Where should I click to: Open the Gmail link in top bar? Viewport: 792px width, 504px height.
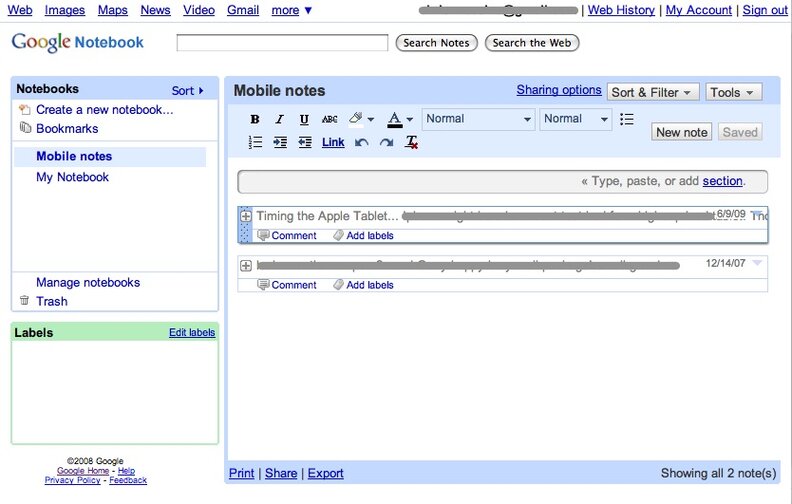point(242,10)
